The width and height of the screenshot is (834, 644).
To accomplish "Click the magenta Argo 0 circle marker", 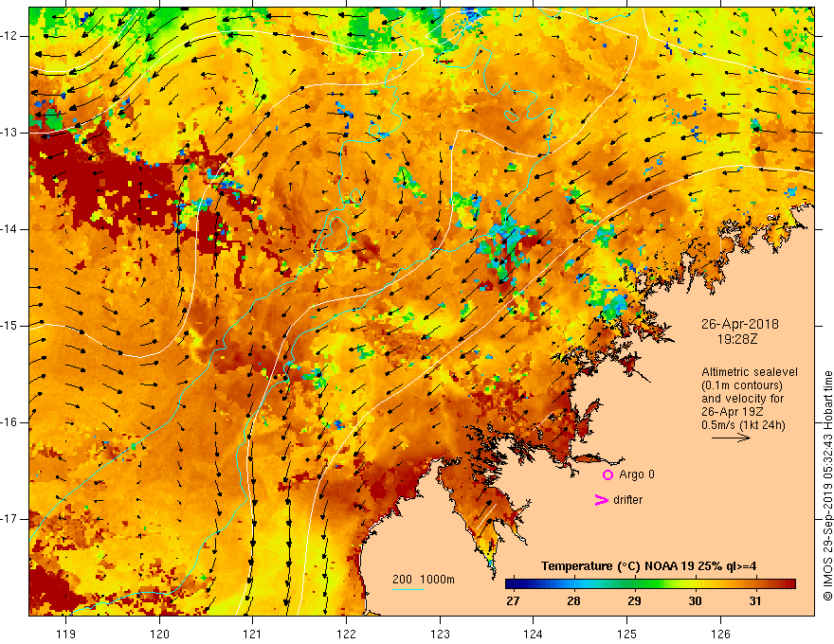I will click(x=607, y=475).
